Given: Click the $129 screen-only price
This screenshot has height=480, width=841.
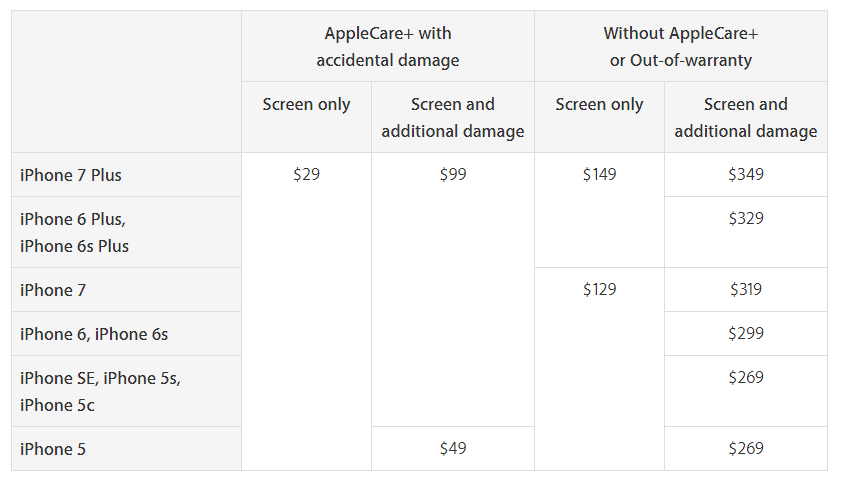Looking at the screenshot, I should click(599, 290).
